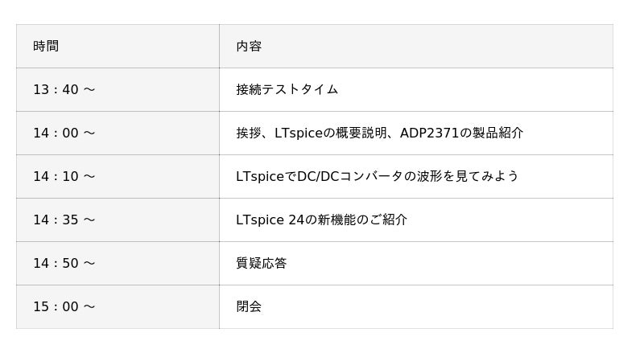Click the 時間 column header
The image size is (644, 353).
(46, 46)
